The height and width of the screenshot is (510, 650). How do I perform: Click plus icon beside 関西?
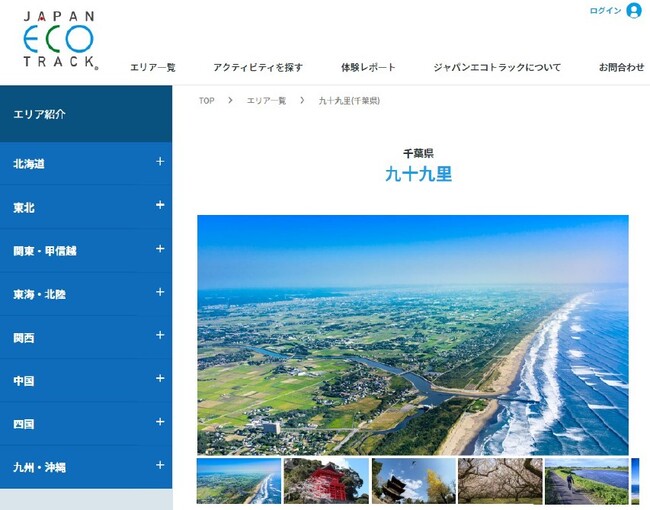160,336
